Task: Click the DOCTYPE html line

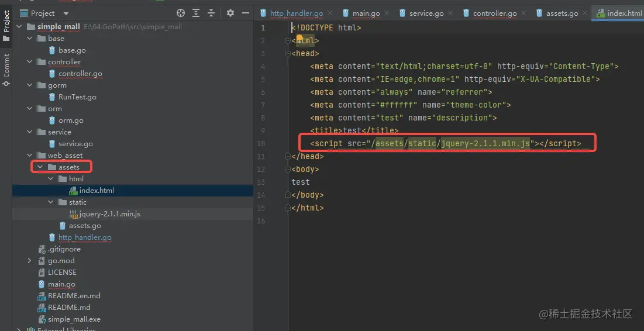Action: point(326,28)
